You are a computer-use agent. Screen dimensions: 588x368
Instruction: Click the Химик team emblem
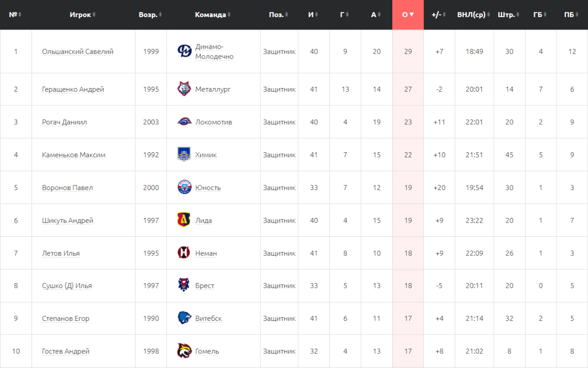[184, 155]
